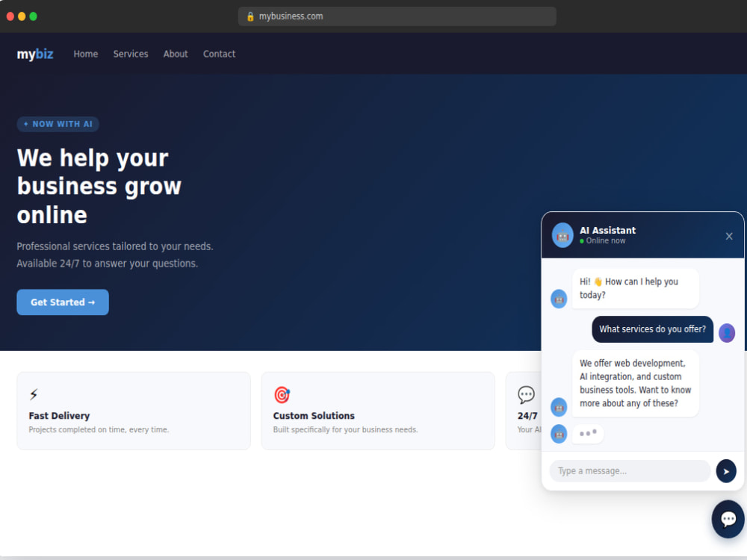This screenshot has height=560, width=747.
Task: Go to the Services page
Action: (x=131, y=54)
